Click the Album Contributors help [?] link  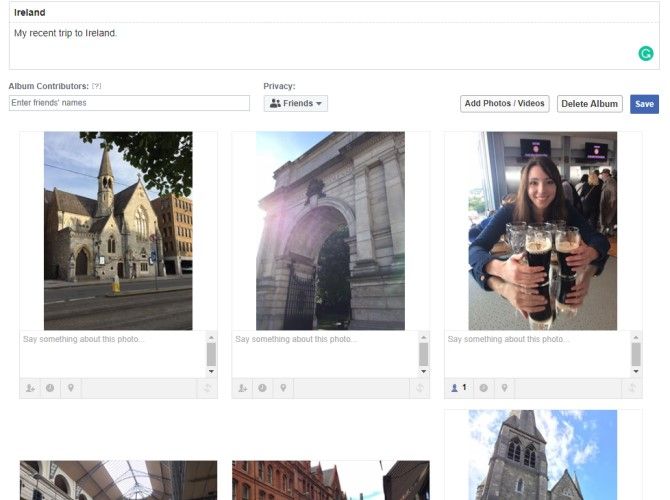(97, 86)
